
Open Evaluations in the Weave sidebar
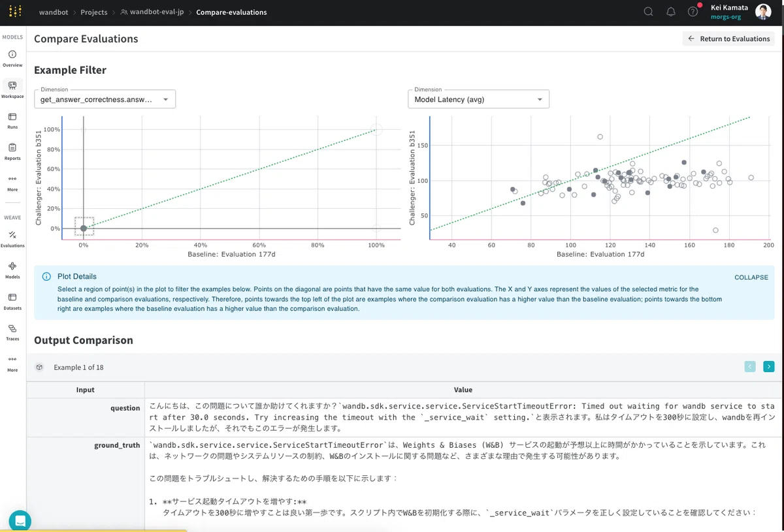coord(12,239)
